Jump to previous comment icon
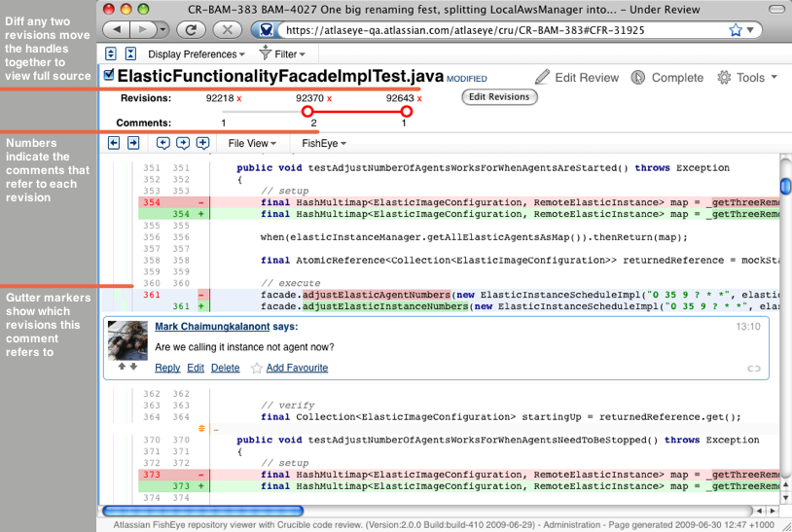Screen dimensions: 792x532 pos(162,143)
